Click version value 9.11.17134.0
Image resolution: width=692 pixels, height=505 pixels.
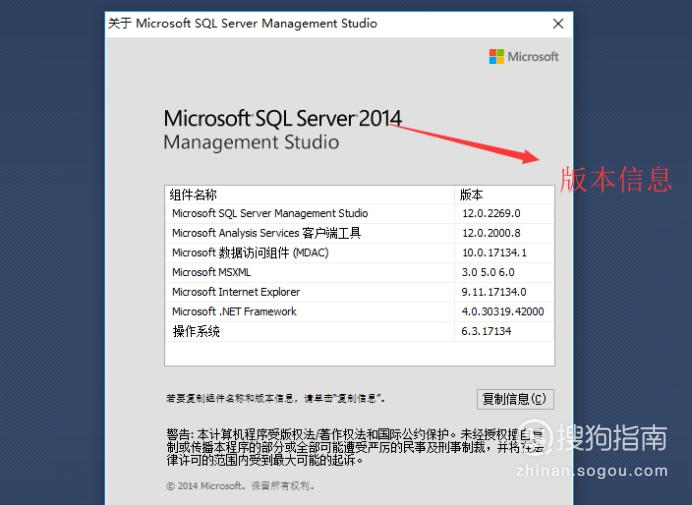494,292
